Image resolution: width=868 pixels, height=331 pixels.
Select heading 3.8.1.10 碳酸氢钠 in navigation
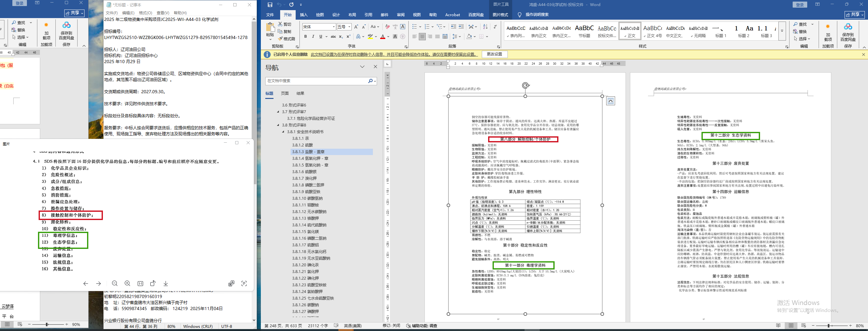(307, 198)
